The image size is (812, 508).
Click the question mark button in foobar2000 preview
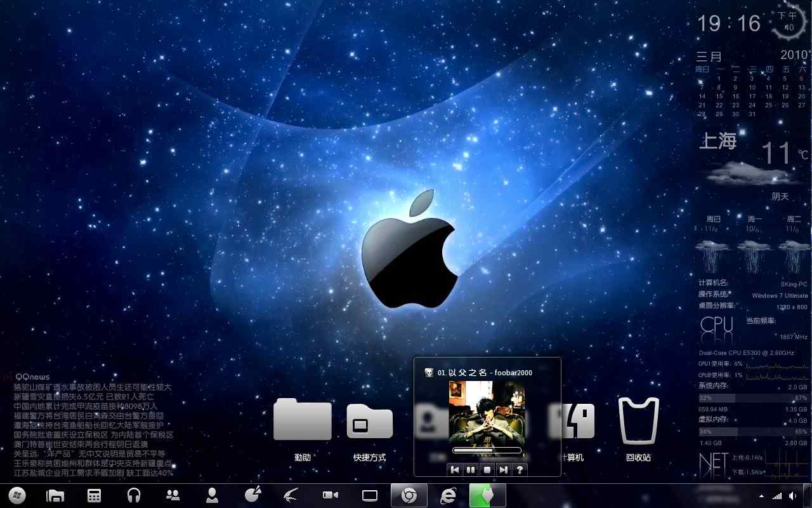click(x=520, y=470)
